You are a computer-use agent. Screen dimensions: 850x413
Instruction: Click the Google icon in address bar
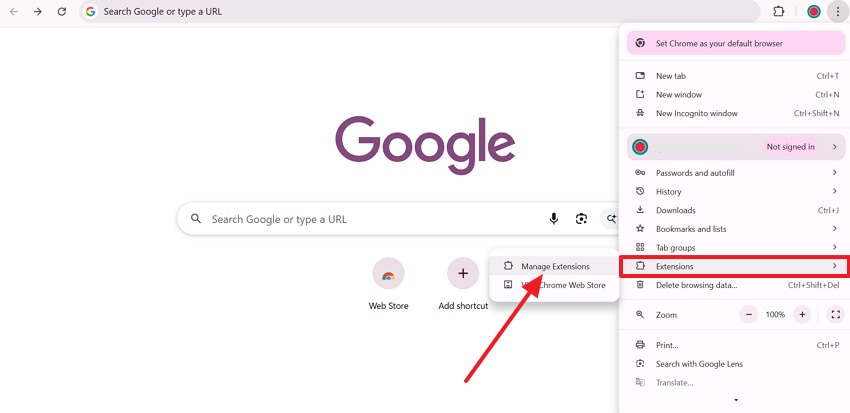pos(91,11)
